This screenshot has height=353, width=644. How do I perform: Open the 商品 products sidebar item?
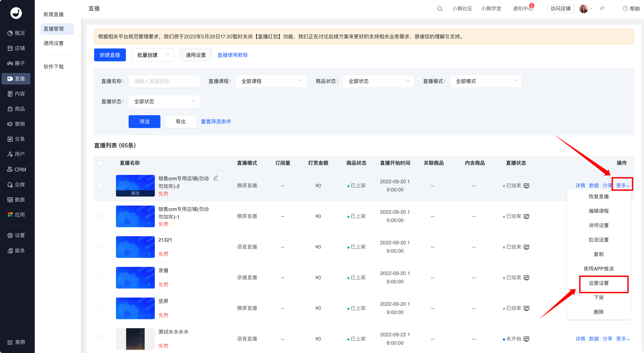coord(16,109)
